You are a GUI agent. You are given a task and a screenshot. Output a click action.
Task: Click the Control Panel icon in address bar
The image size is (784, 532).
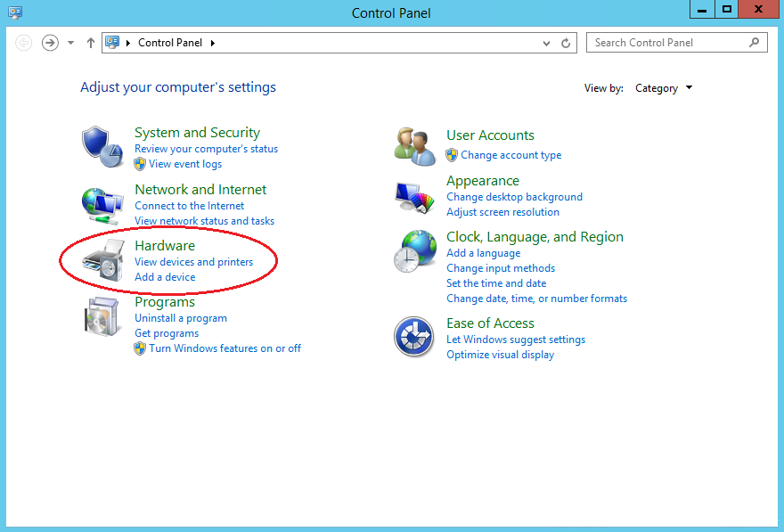[111, 42]
